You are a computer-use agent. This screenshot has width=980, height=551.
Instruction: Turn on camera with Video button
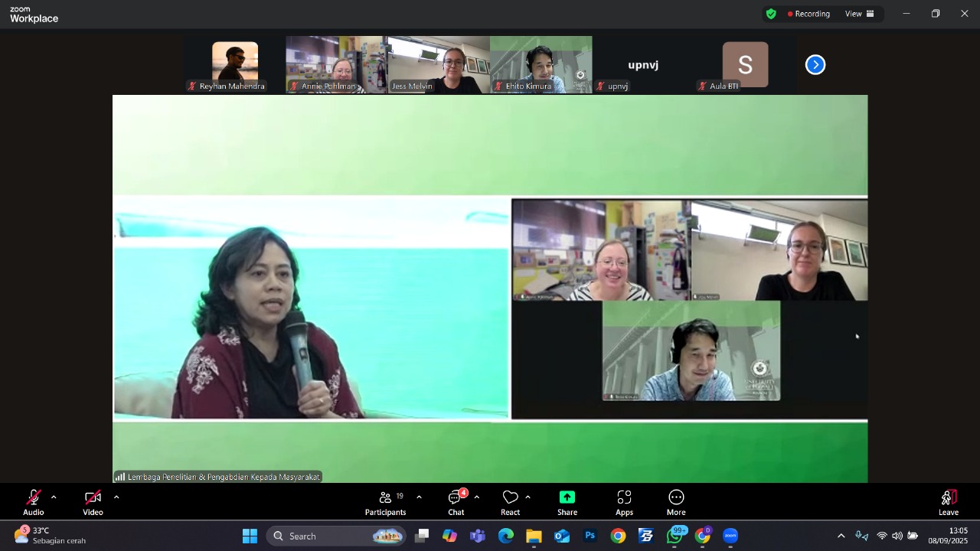93,502
